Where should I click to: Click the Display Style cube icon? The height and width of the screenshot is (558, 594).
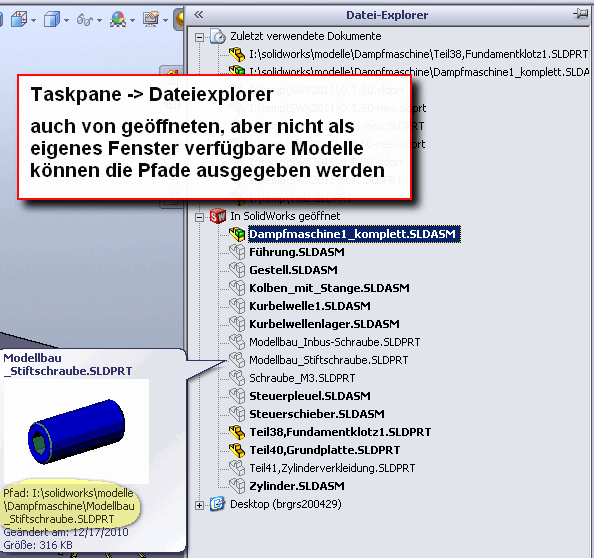point(52,19)
